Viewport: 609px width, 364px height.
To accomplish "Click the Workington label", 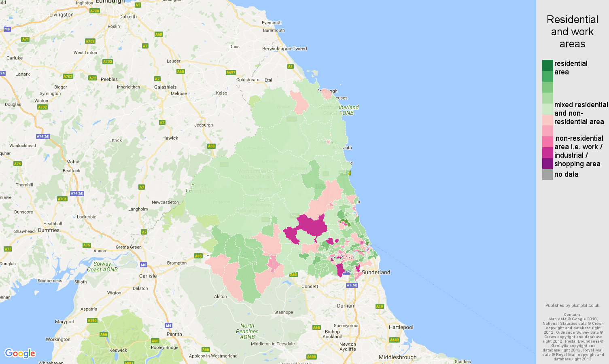I will click(x=58, y=339).
